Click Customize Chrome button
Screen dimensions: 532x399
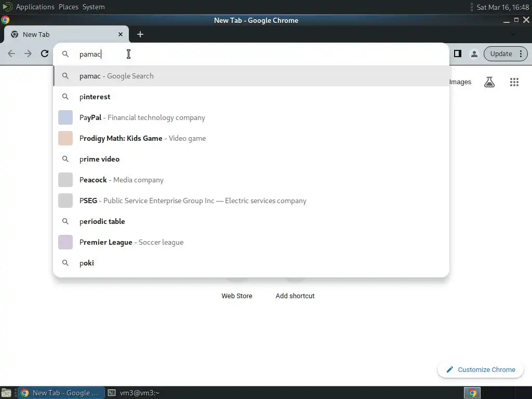tap(481, 369)
